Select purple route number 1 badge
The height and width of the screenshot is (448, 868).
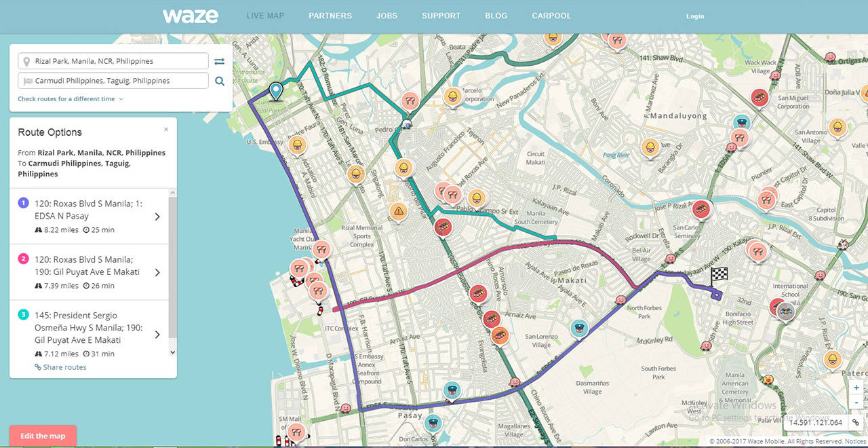(x=23, y=202)
